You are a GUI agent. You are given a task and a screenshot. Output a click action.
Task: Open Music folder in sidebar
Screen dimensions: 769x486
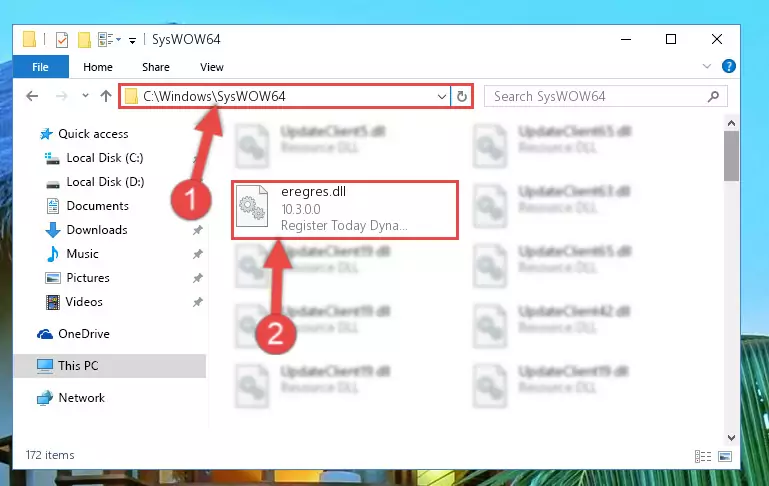tap(82, 254)
